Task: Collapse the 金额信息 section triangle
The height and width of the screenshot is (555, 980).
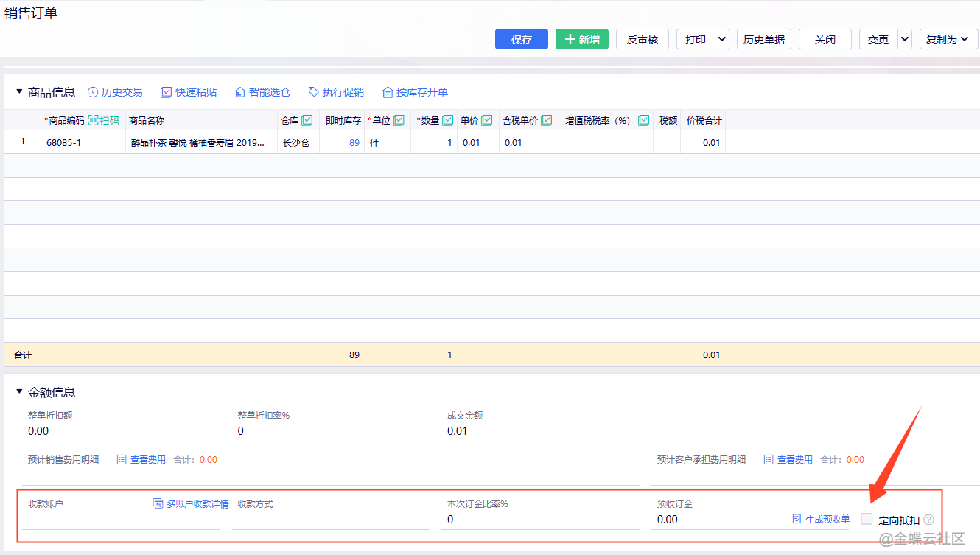Action: pos(19,392)
